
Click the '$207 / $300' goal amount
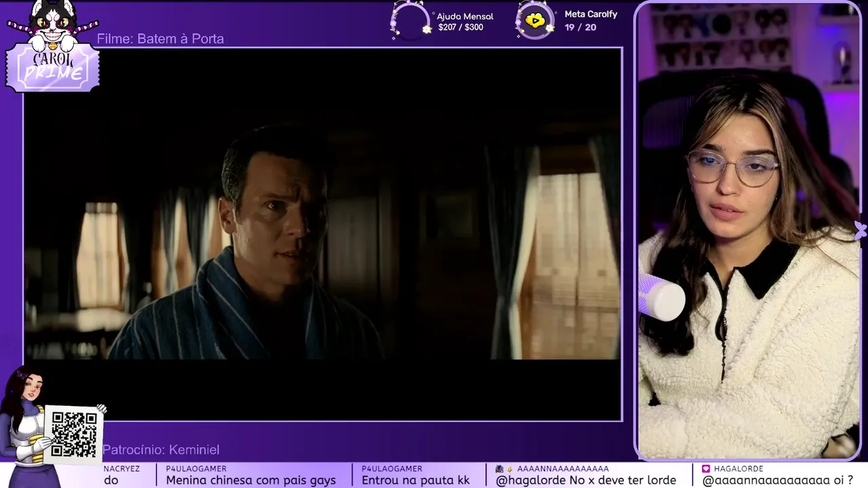point(460,28)
